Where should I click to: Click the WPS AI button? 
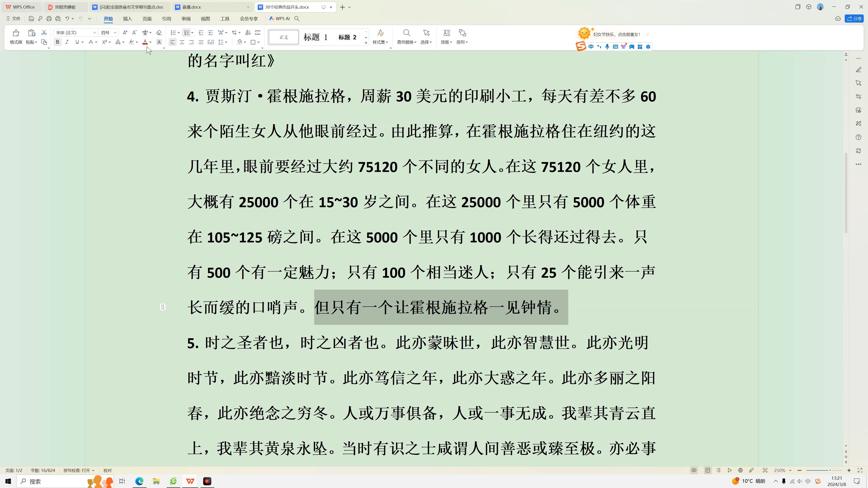click(280, 19)
